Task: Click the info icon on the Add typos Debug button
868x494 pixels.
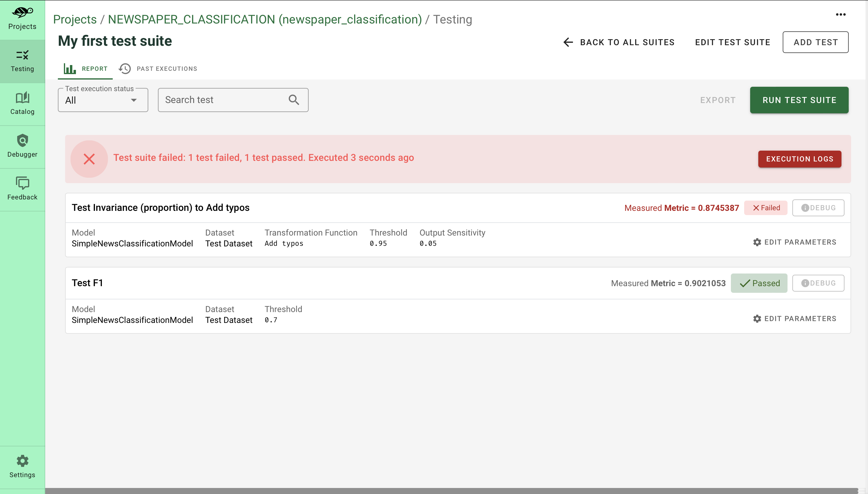Action: [x=805, y=208]
